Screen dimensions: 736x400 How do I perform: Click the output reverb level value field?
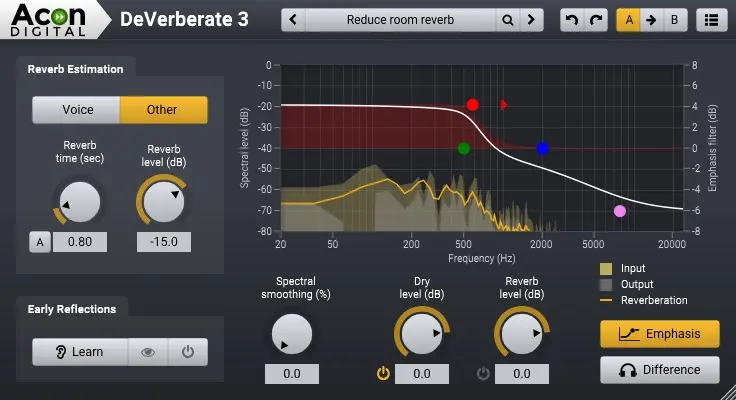coord(522,374)
